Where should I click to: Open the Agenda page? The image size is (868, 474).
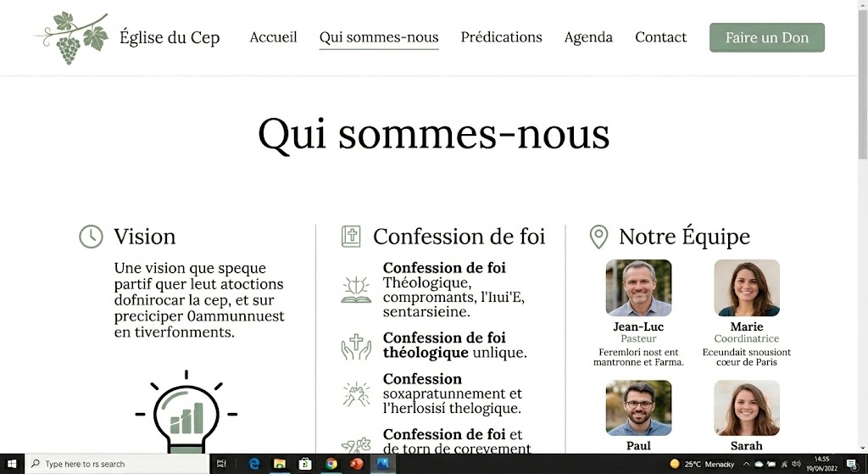point(588,37)
